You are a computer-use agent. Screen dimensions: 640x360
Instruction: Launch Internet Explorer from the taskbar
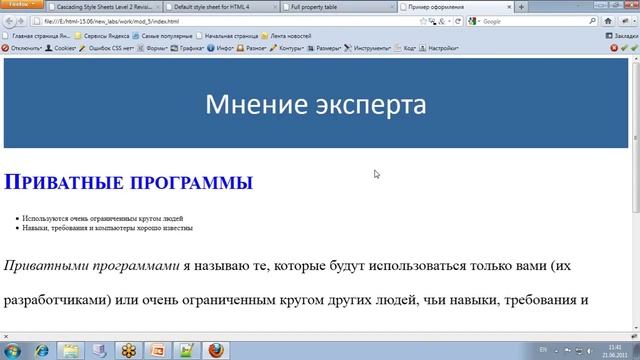tap(41, 351)
